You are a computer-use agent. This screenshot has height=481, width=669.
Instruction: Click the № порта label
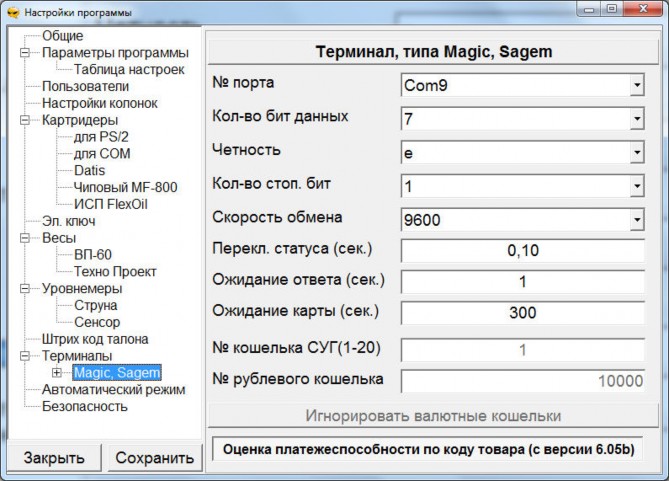coord(243,82)
